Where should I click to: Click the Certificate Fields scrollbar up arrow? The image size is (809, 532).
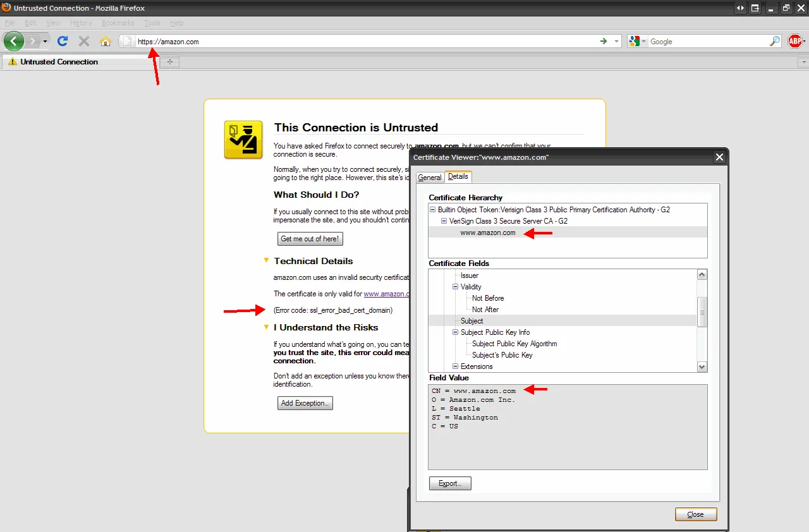[702, 275]
